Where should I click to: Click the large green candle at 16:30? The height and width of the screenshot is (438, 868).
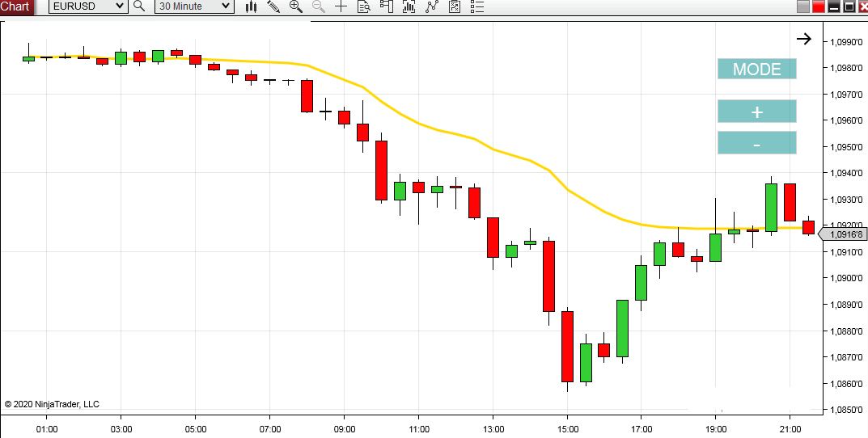[622, 328]
